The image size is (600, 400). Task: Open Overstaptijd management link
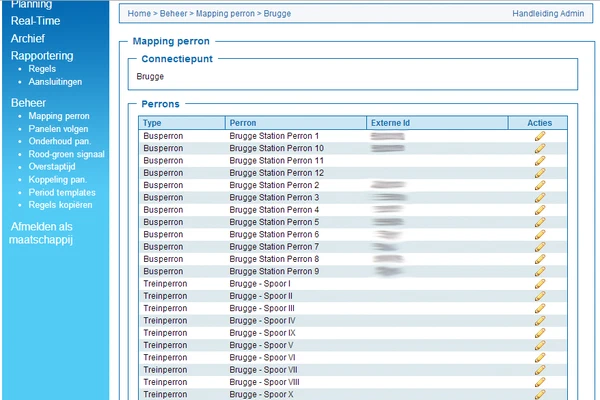pos(52,167)
